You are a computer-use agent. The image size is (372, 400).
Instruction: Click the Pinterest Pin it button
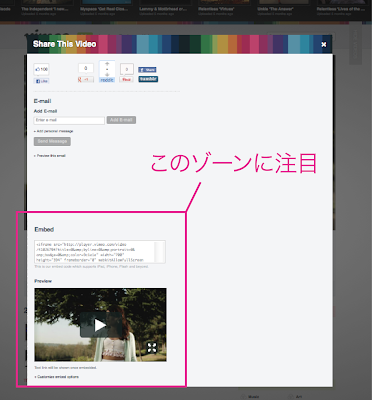(126, 79)
